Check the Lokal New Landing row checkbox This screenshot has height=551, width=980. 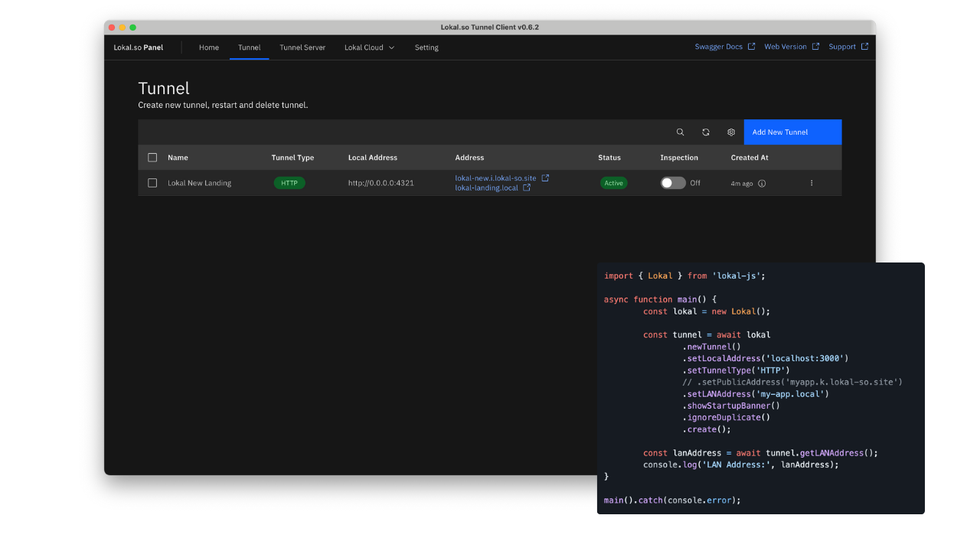tap(152, 183)
